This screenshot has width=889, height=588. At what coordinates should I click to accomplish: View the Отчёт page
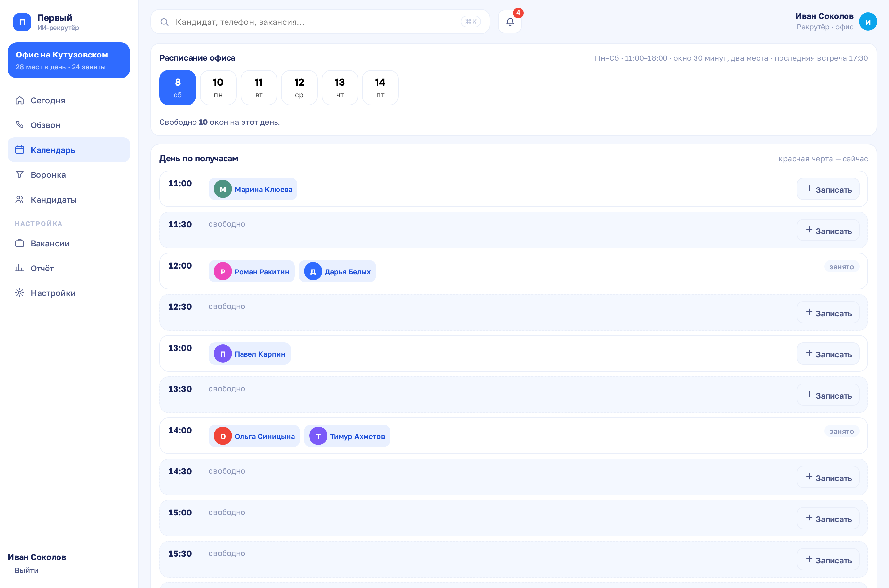[69, 268]
